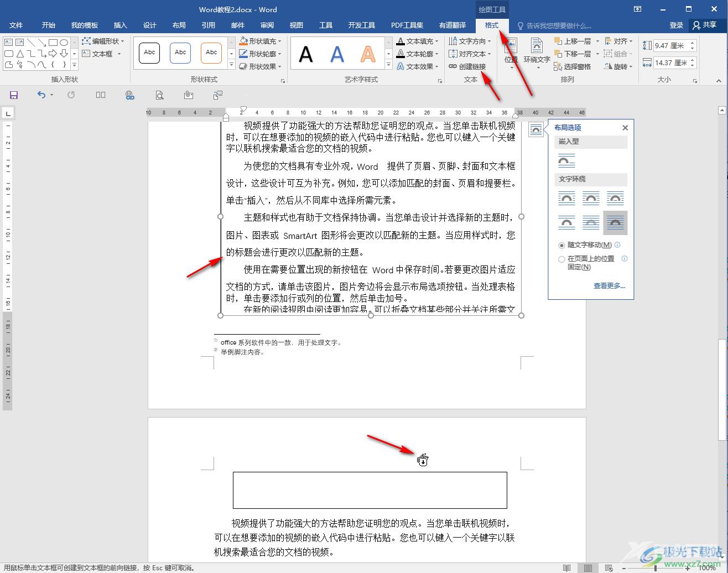Click the paperclip attachment icon in toolbar

[x=189, y=95]
